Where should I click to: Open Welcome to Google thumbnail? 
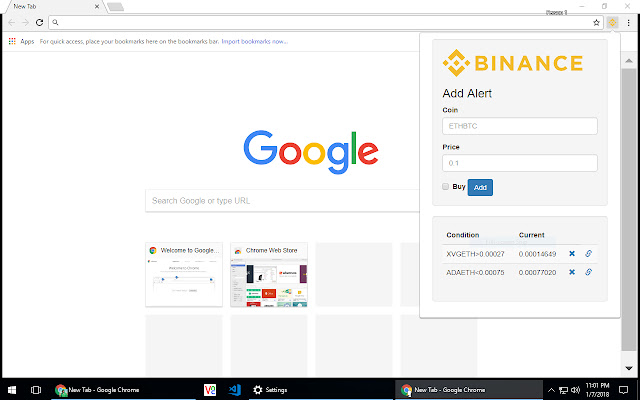(184, 274)
